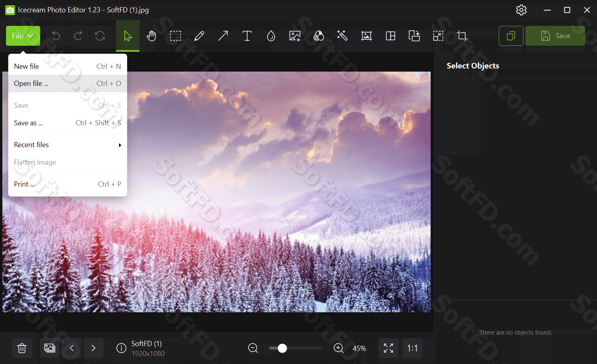This screenshot has height=364, width=597.
Task: Select the Pencil draw tool
Action: (x=199, y=36)
